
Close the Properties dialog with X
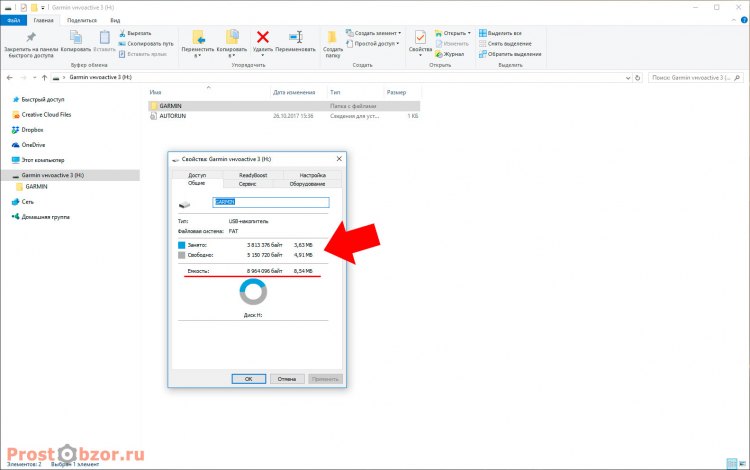pyautogui.click(x=339, y=159)
